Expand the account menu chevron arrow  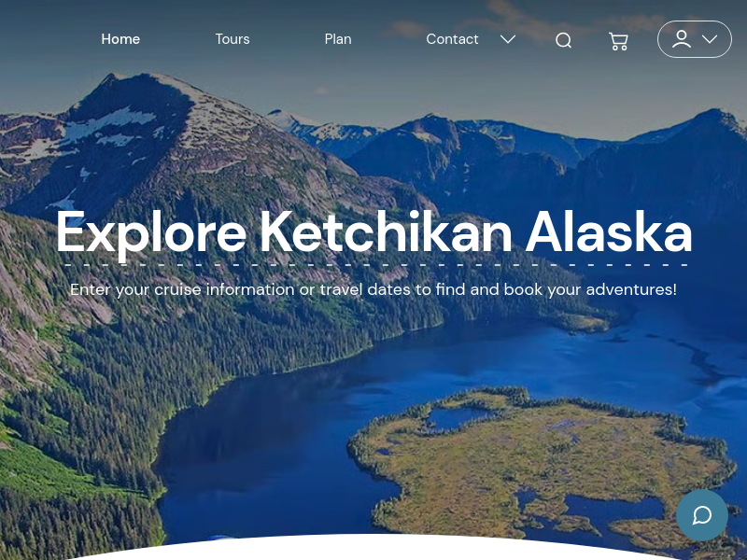(x=710, y=39)
